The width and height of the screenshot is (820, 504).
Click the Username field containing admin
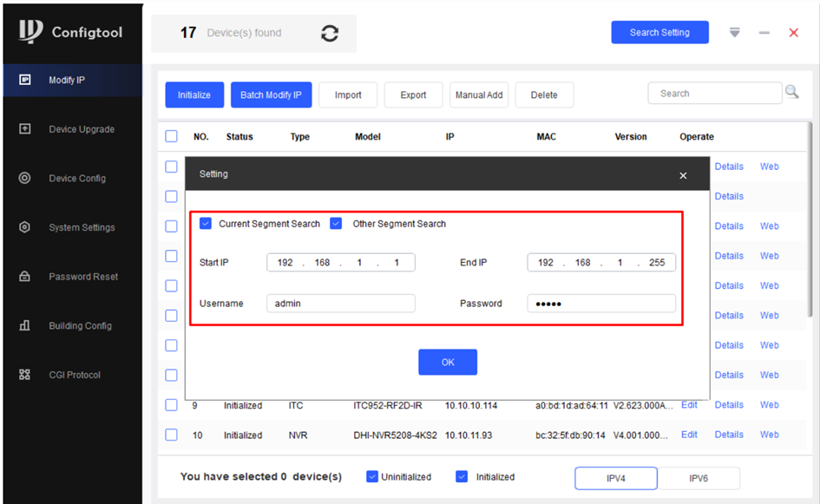341,304
